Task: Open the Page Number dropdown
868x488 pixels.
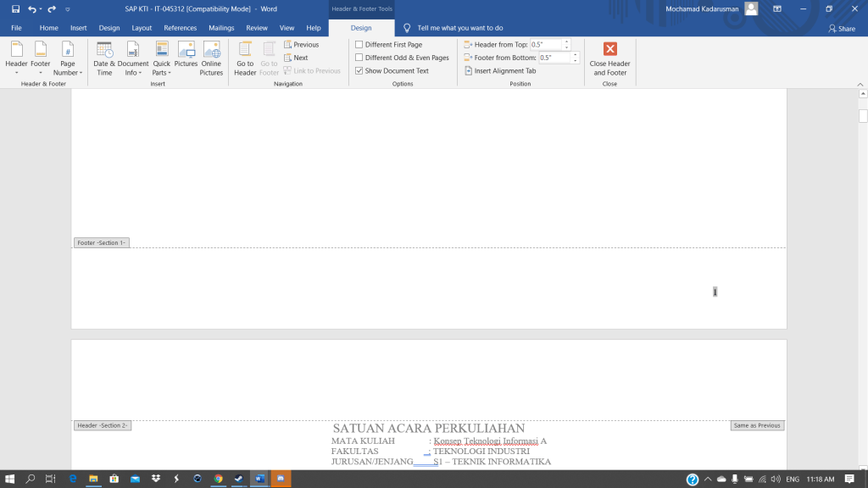Action: (67, 59)
